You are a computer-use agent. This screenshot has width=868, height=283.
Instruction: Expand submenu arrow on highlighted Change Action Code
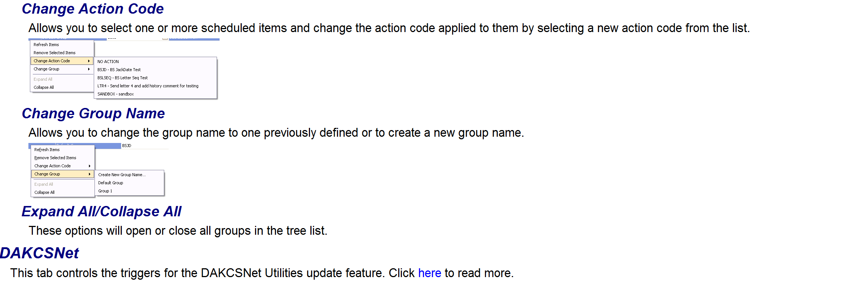89,61
